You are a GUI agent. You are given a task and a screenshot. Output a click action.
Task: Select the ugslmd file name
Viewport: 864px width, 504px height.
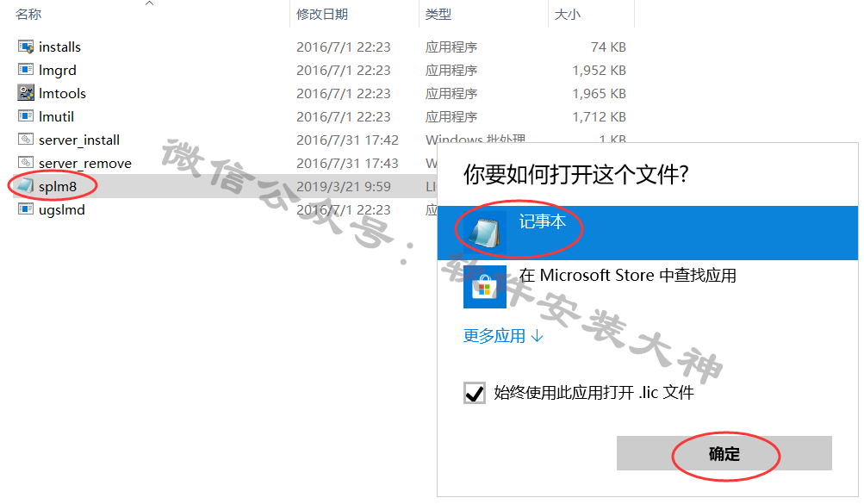[62, 210]
